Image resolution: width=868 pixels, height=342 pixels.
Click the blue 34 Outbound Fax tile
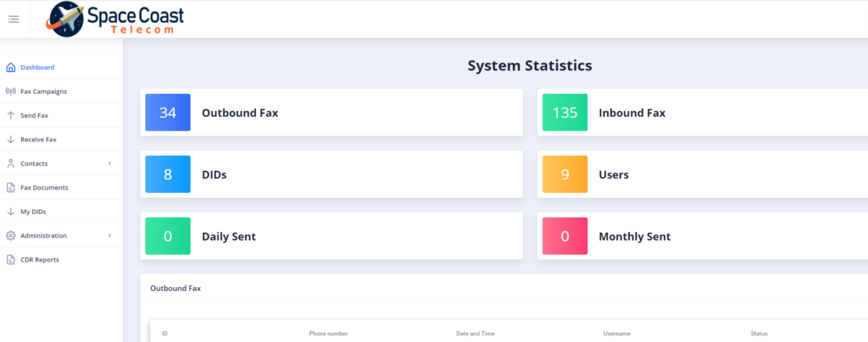(168, 113)
